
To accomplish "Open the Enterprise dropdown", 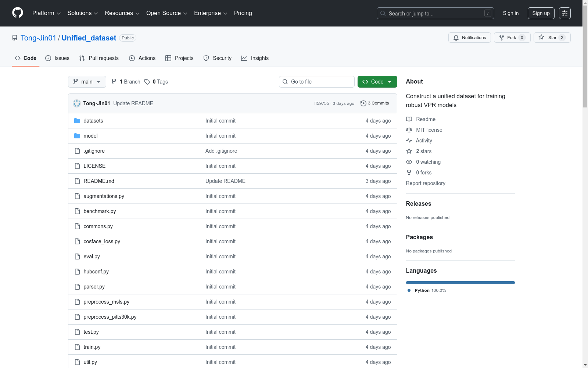I will coord(211,13).
